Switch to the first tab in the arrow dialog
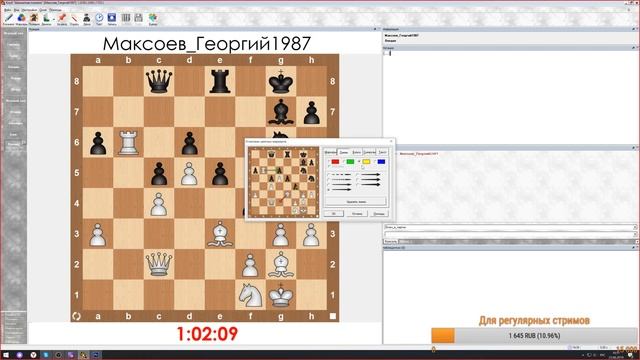Screen dimensions: 640x360 point(331,152)
